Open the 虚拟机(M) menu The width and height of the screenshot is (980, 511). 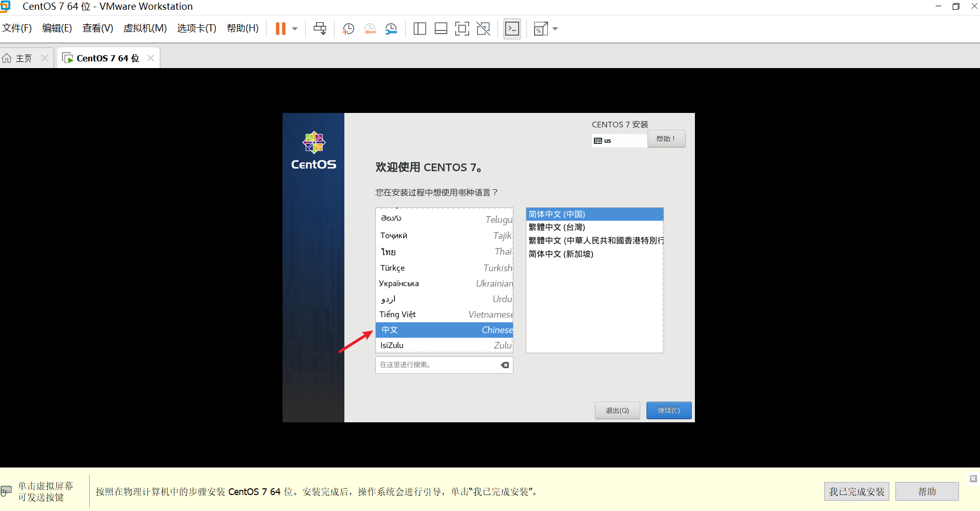click(x=145, y=28)
